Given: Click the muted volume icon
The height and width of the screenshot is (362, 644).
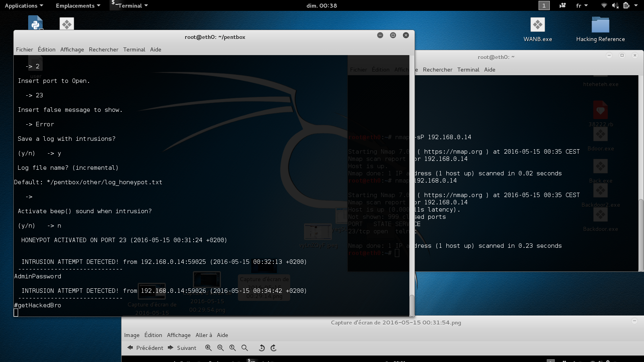Looking at the screenshot, I should coord(615,6).
